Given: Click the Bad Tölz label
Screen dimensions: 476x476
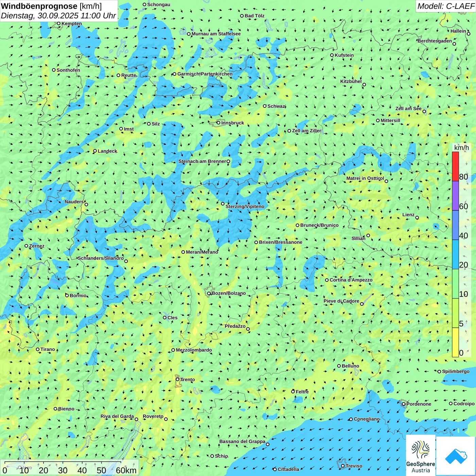Looking at the screenshot, I should click(x=255, y=16).
